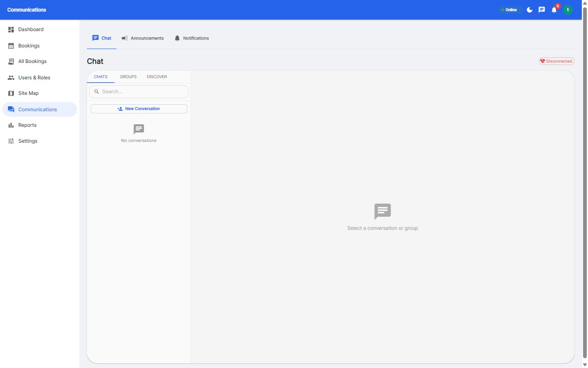Open Settings from the sidebar
This screenshot has width=588, height=368.
click(40, 141)
